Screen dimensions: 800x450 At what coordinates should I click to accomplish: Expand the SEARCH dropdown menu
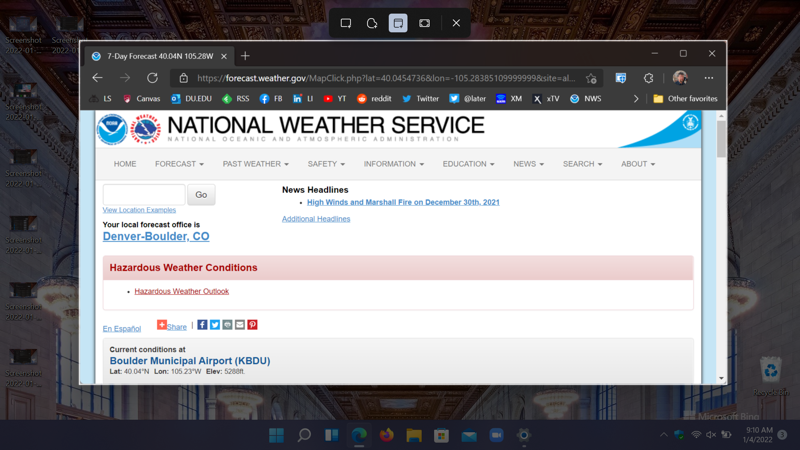point(582,164)
